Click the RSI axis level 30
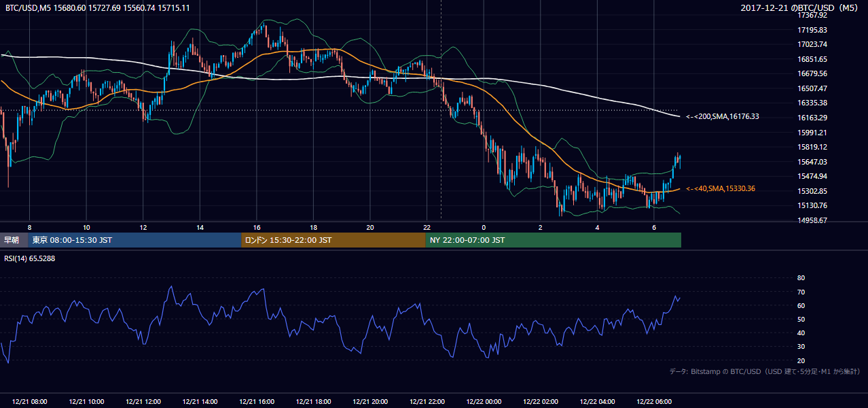 tap(801, 347)
